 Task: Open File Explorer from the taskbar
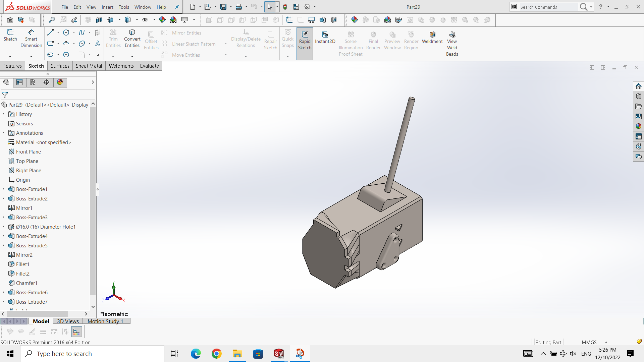click(x=237, y=354)
